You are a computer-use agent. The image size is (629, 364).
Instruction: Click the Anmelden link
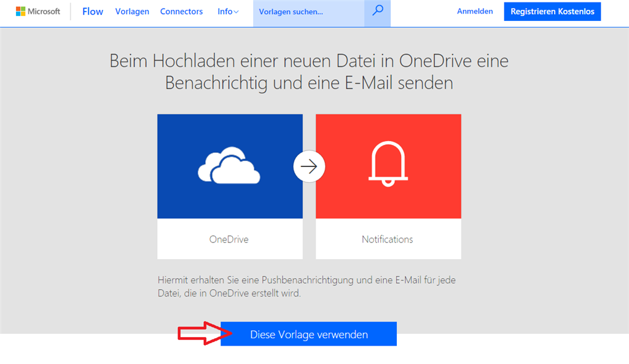[x=475, y=11]
